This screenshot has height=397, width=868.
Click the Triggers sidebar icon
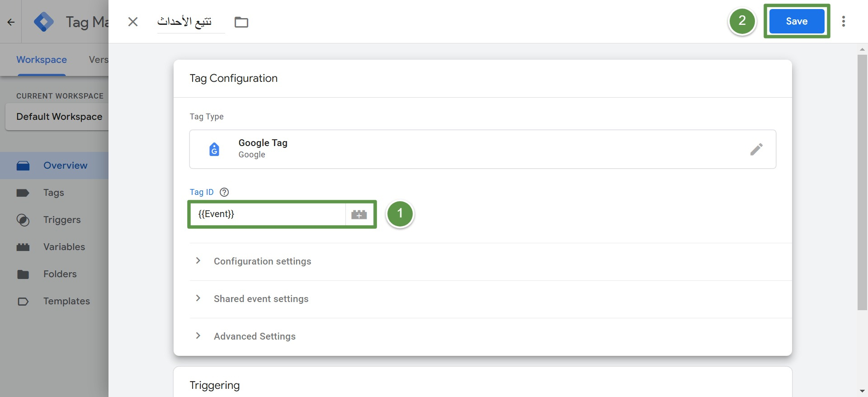coord(23,220)
